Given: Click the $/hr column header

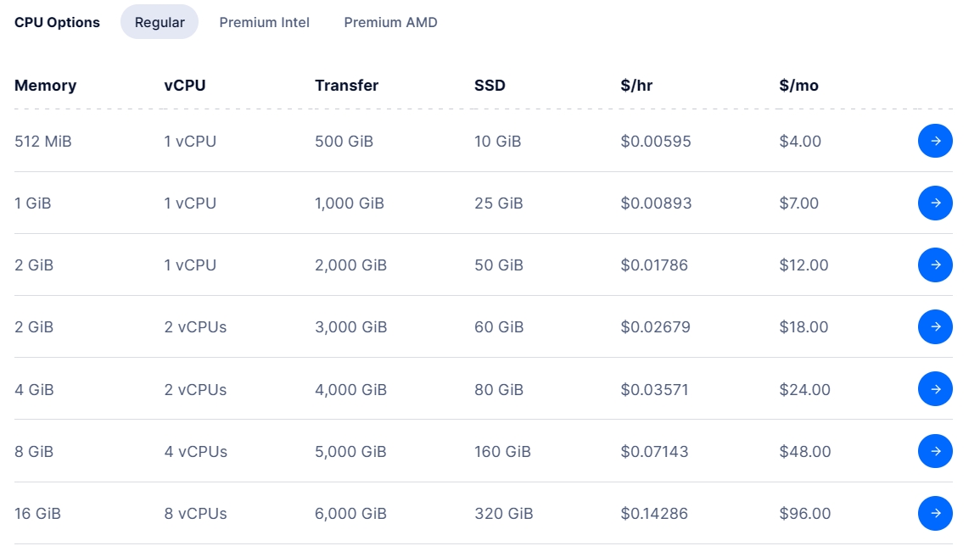Looking at the screenshot, I should tap(636, 85).
